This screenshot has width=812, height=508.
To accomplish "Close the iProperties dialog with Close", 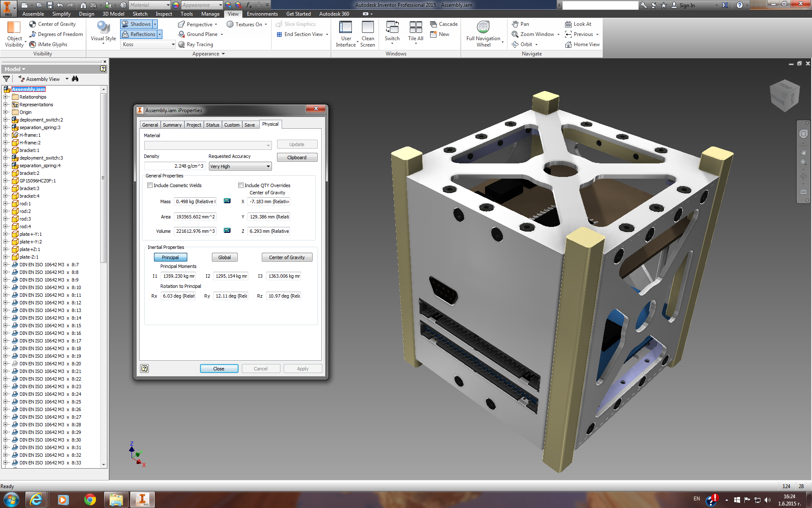I will point(219,369).
